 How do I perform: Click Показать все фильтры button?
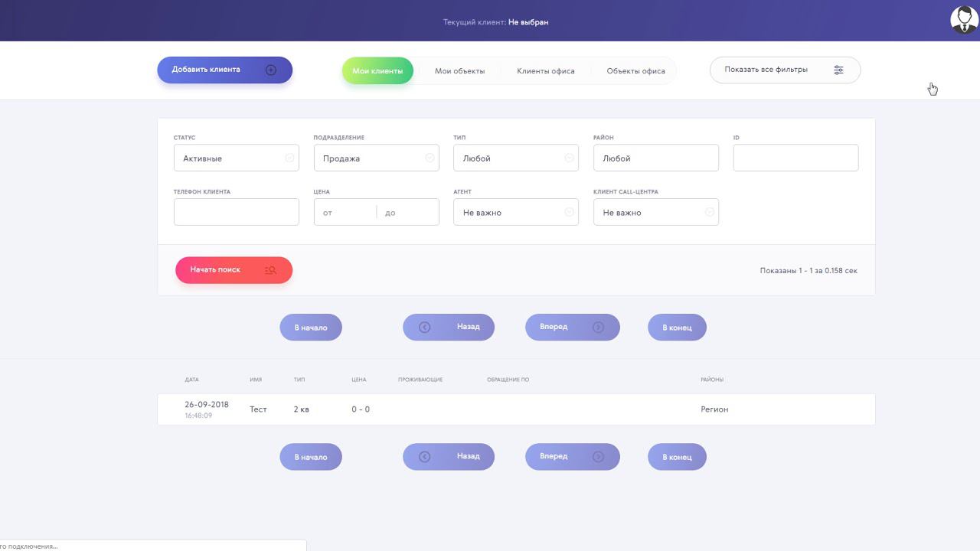click(786, 70)
